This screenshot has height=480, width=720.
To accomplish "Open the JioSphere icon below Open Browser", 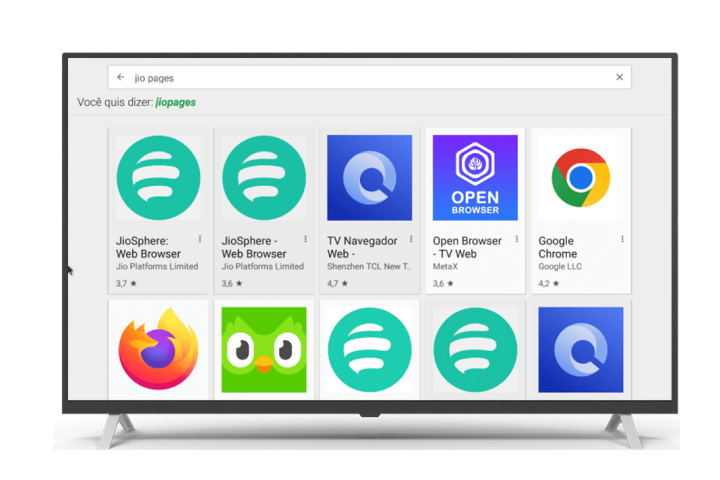I will [x=475, y=350].
